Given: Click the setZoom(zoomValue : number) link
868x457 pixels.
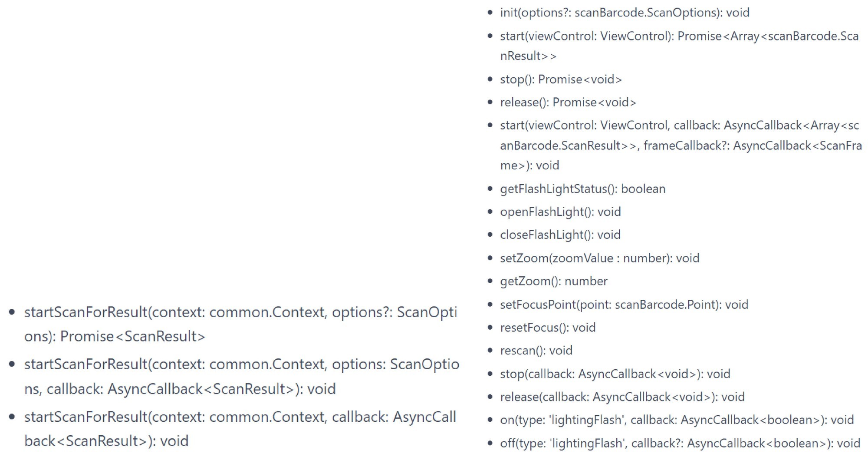Looking at the screenshot, I should click(x=599, y=258).
